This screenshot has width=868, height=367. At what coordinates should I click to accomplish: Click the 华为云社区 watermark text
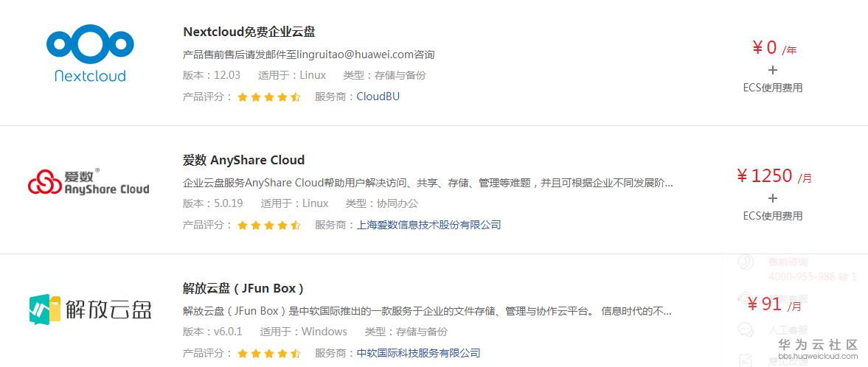(x=819, y=345)
